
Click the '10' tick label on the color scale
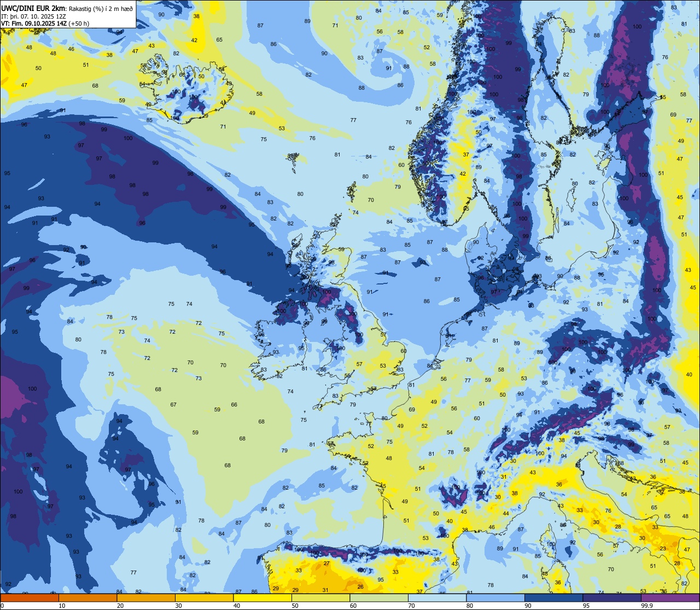pyautogui.click(x=62, y=606)
